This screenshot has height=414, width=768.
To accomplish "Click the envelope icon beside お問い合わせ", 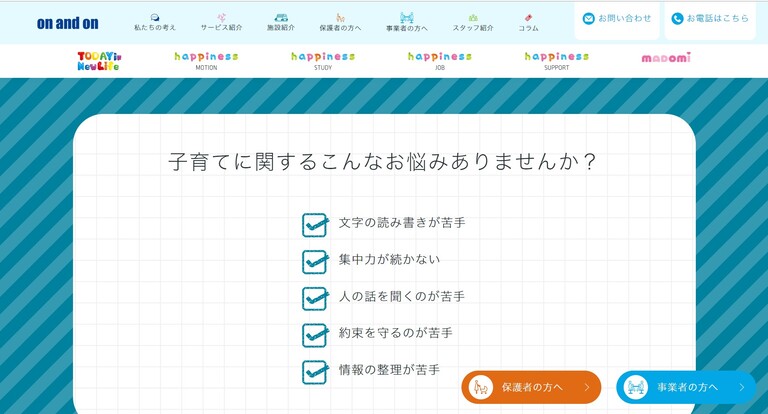I will 588,18.
